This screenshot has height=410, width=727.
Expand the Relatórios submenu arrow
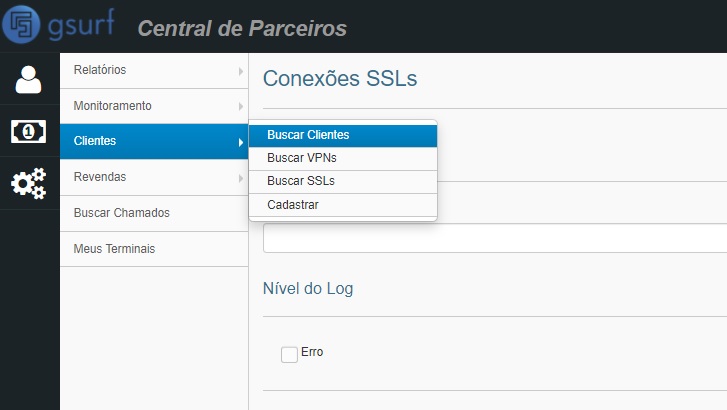[241, 70]
